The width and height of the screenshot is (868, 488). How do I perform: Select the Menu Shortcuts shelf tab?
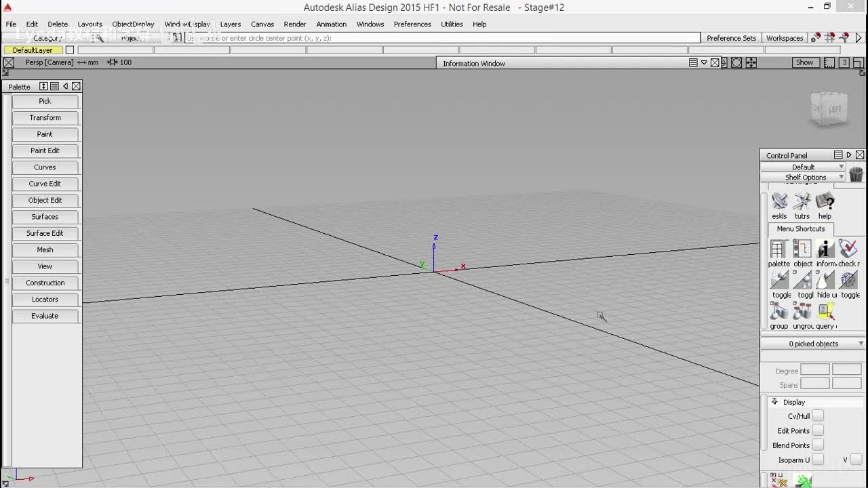(801, 229)
